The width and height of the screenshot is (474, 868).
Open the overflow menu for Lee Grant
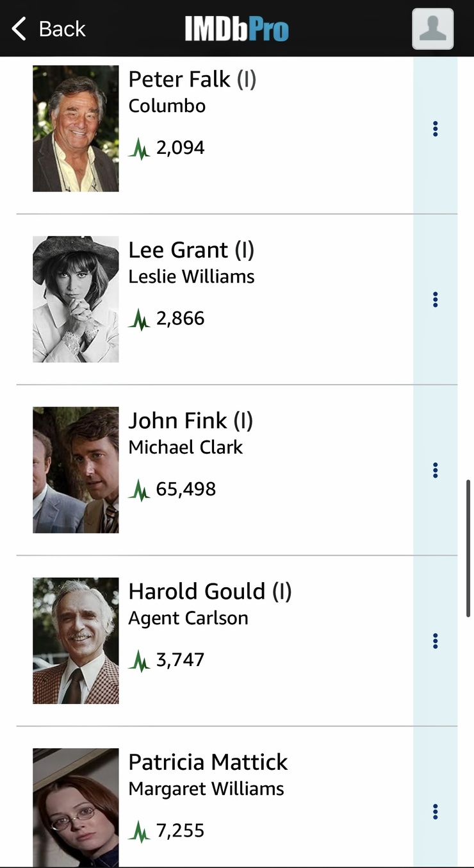(x=435, y=299)
